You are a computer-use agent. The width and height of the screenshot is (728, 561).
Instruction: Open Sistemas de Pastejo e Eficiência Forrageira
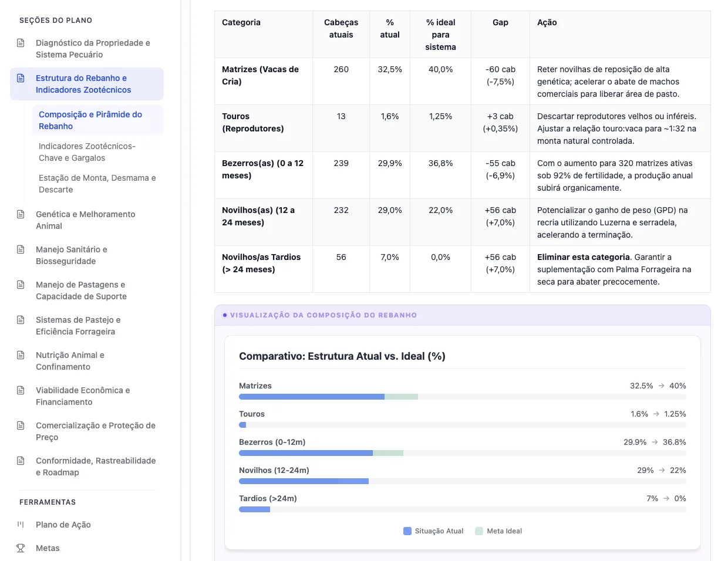[87, 326]
